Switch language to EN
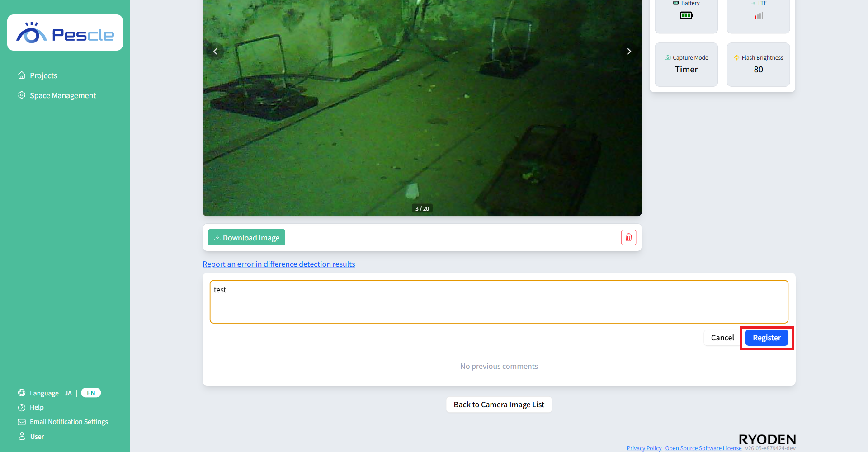 [x=91, y=393]
